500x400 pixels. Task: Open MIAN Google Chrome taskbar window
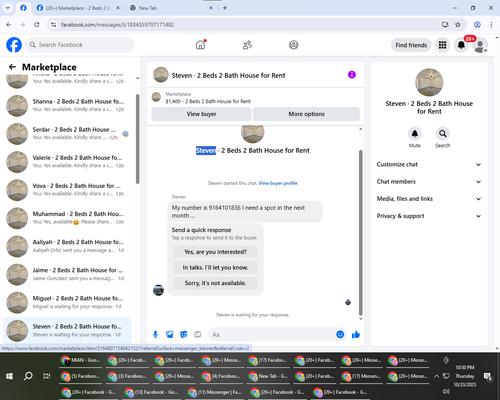pyautogui.click(x=82, y=360)
